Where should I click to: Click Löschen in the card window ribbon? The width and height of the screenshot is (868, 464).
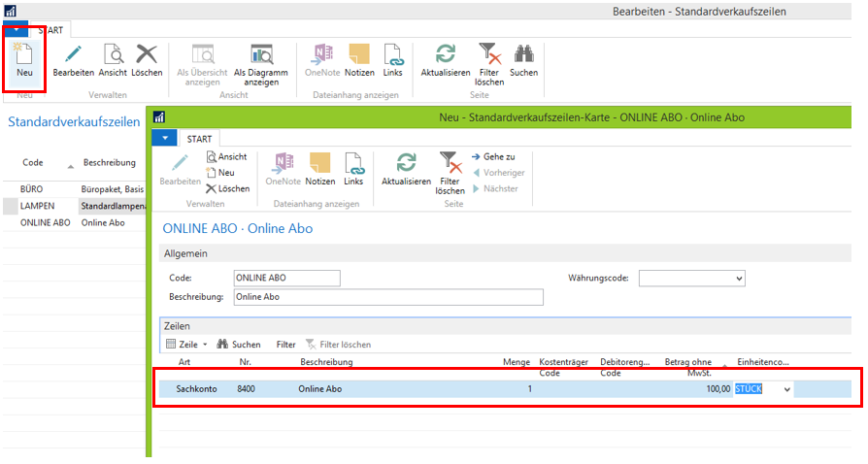227,189
